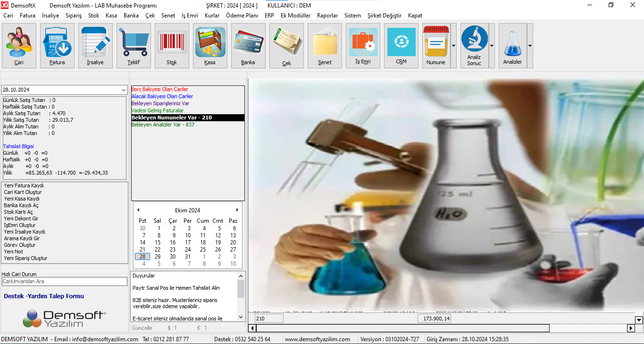Click Stok Kartı Aç shortcut
The image size is (644, 344).
point(18,212)
